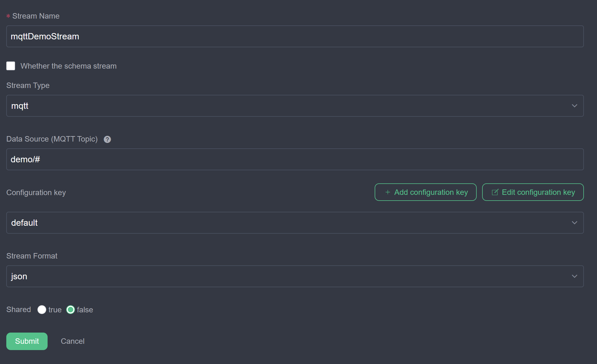Select the Shared true radio button
Viewport: 597px width, 364px height.
tap(42, 310)
